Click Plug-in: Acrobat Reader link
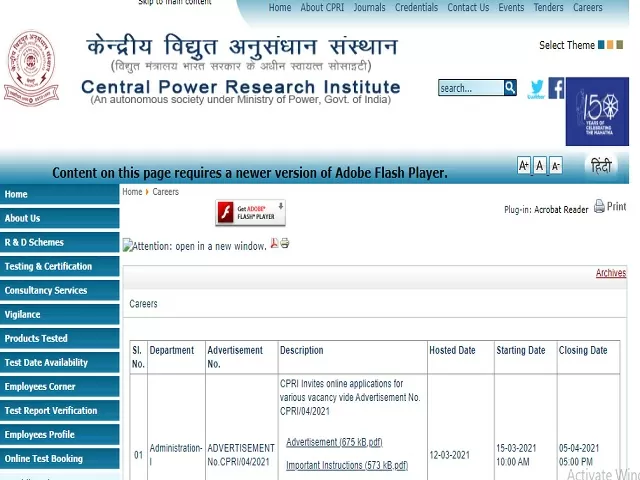The width and height of the screenshot is (640, 480). [546, 210]
